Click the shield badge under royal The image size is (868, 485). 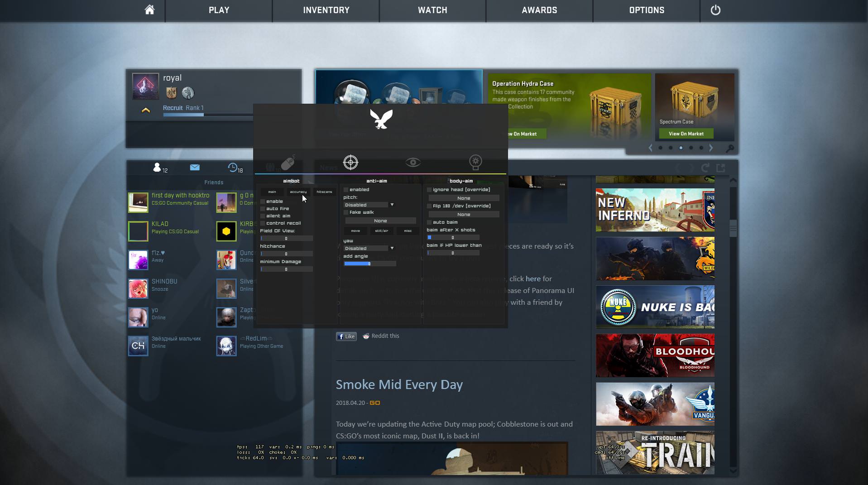point(171,93)
